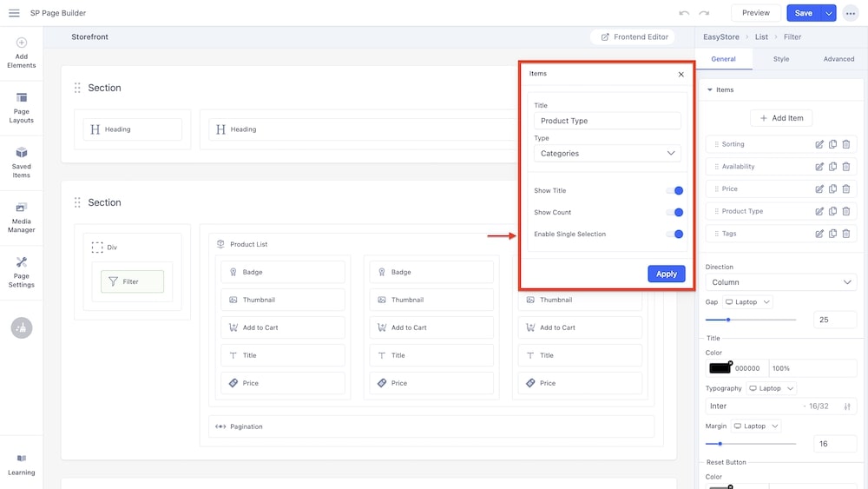Open Media Manager from sidebar

[x=22, y=217]
